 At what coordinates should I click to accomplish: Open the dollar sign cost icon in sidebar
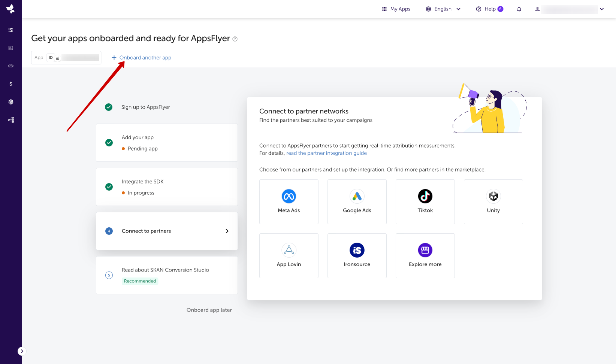[11, 84]
